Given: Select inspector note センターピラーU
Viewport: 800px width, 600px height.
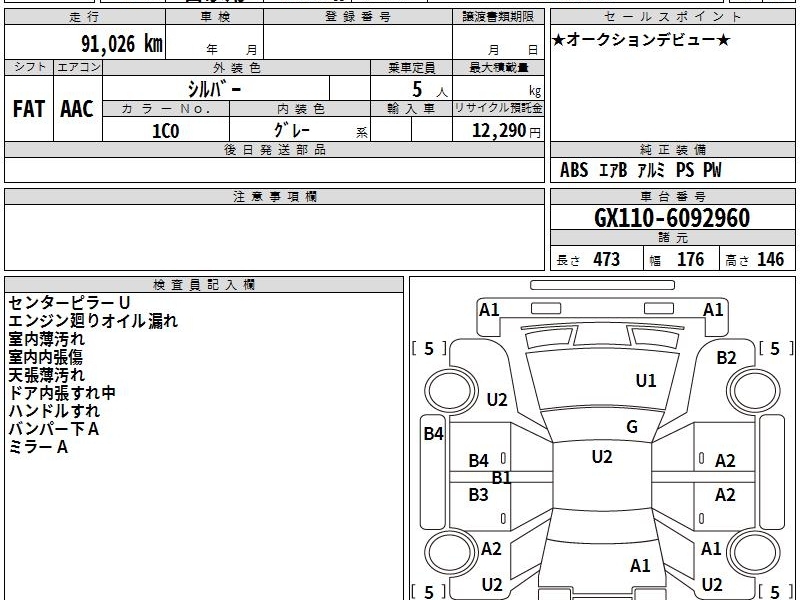Looking at the screenshot, I should click(x=69, y=303).
